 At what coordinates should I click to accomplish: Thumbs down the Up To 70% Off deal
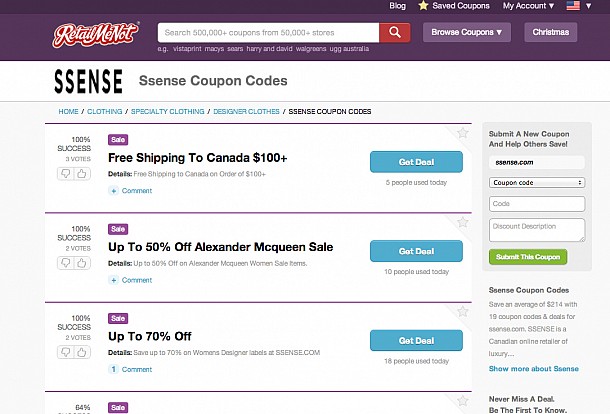point(65,352)
